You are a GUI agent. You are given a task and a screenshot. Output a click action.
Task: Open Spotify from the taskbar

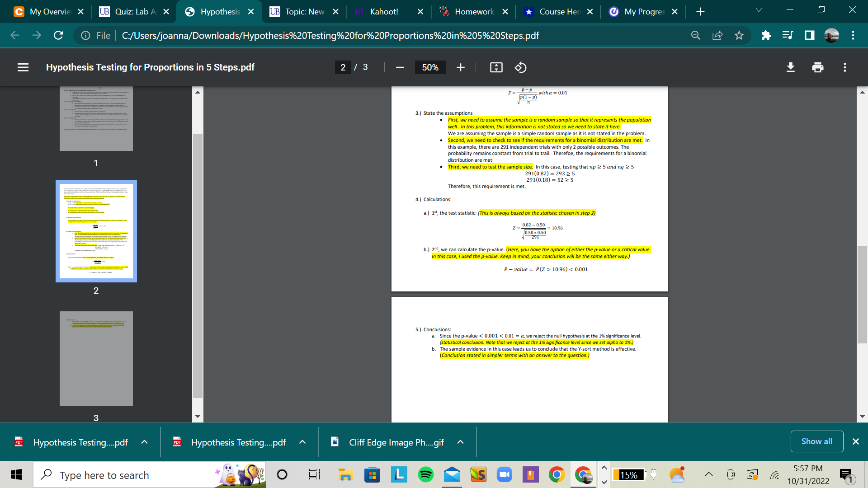point(425,475)
